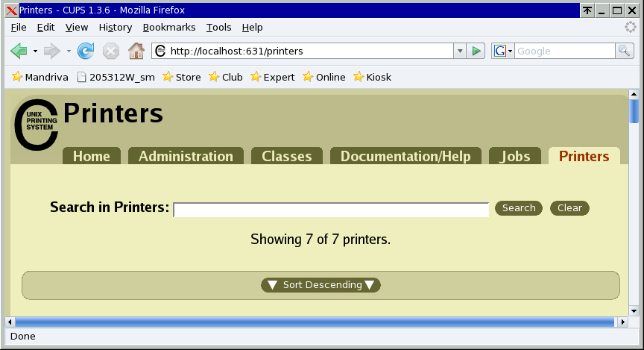Open the Kiosk bookmark
Viewport: 644px width, 350px height.
click(x=372, y=77)
